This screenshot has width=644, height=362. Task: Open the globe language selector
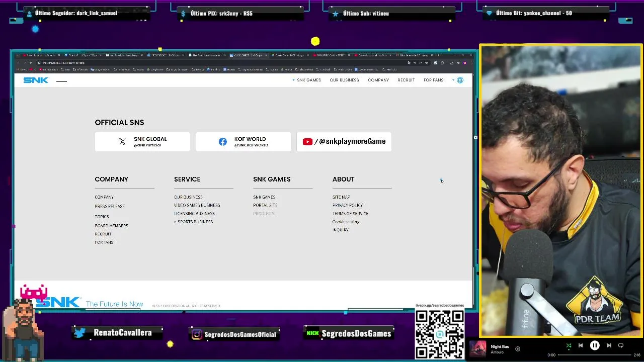point(460,80)
